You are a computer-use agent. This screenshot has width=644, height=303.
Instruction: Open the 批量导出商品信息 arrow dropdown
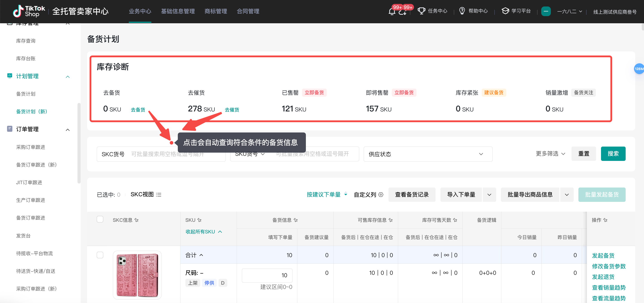coord(567,195)
